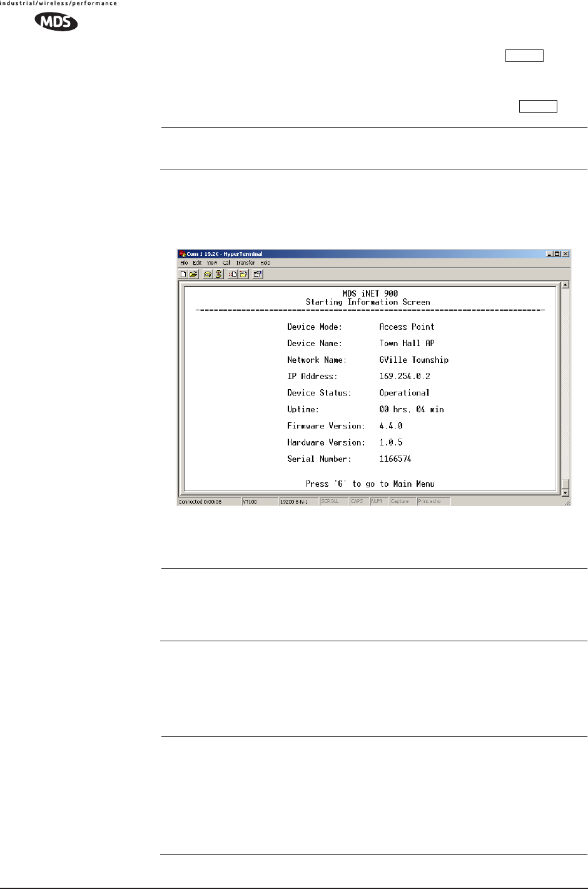Click the VT100 status bar entry
This screenshot has height=889, width=588.
pos(260,502)
